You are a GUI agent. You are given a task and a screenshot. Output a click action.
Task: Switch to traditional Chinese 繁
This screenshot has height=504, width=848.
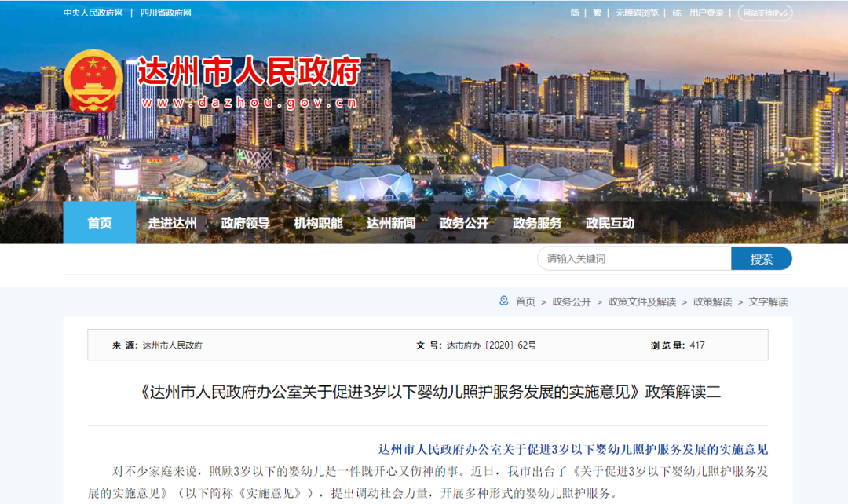tap(597, 13)
